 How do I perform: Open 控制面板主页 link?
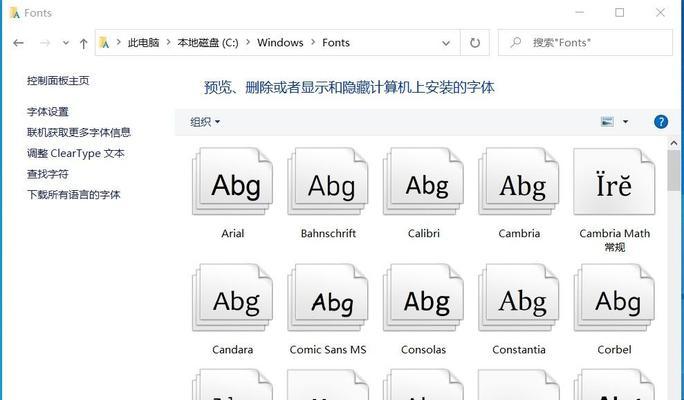[58, 80]
